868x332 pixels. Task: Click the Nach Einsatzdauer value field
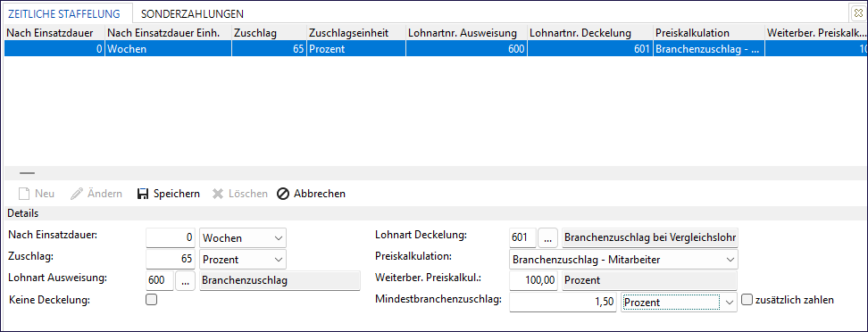click(x=171, y=238)
